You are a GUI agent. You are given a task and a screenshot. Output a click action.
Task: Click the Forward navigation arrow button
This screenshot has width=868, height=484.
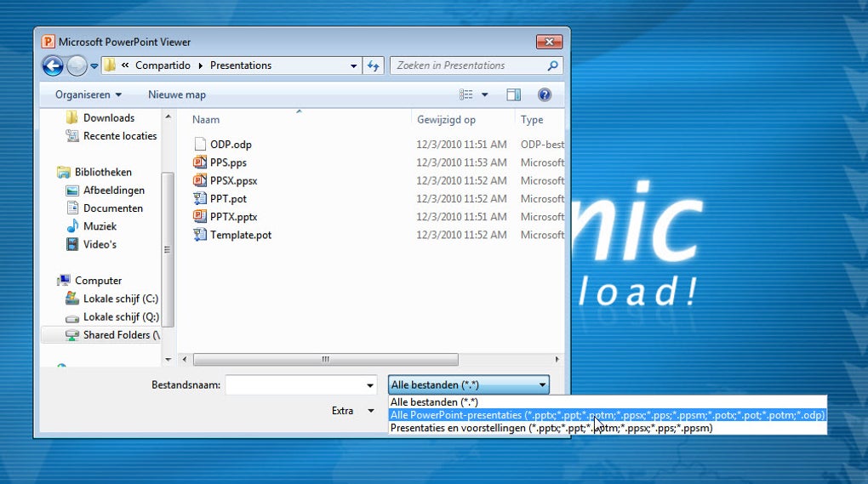(x=77, y=65)
